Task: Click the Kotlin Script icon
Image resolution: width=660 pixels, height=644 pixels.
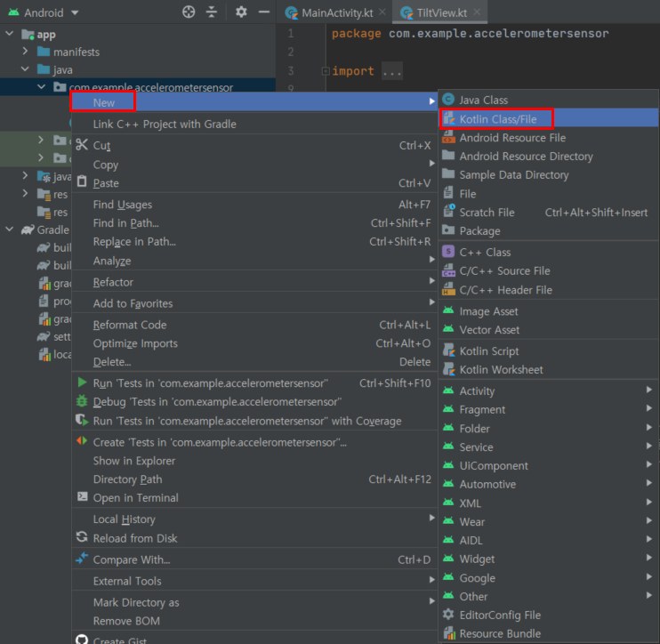Action: [448, 350]
